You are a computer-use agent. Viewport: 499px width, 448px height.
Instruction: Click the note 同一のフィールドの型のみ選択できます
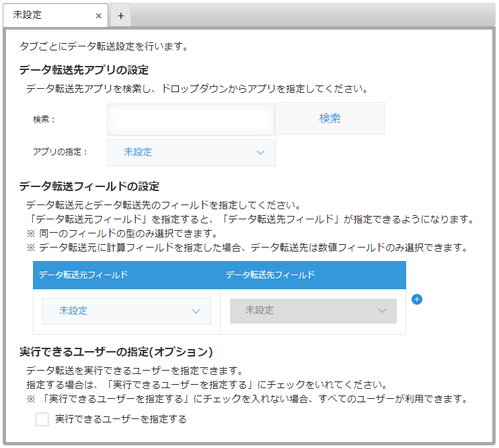(x=122, y=233)
